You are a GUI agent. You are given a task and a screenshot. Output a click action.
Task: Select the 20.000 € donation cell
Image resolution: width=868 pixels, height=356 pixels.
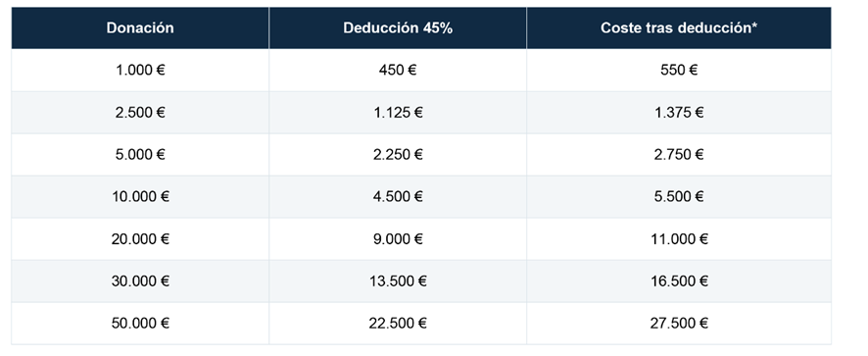pos(140,239)
